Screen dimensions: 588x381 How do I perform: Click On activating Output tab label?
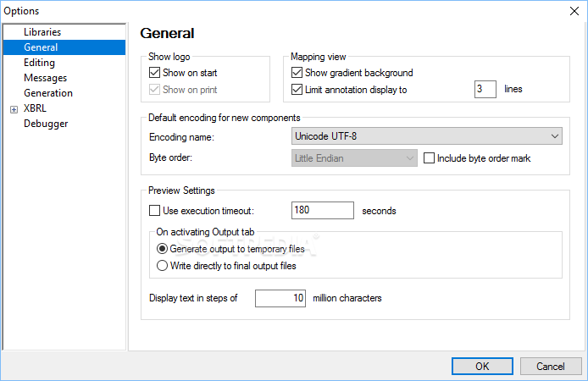click(x=205, y=232)
